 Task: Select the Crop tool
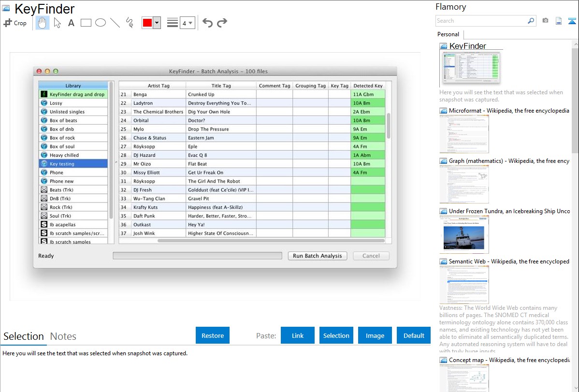coord(15,23)
